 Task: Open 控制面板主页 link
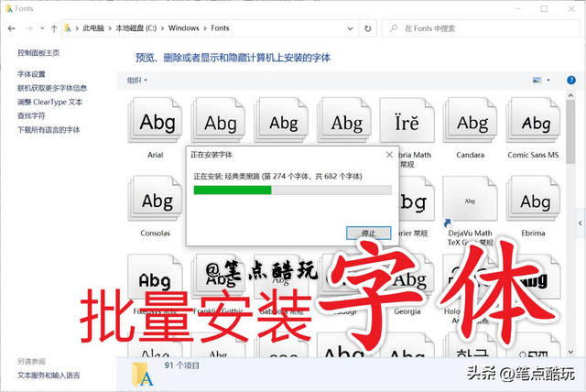point(38,53)
